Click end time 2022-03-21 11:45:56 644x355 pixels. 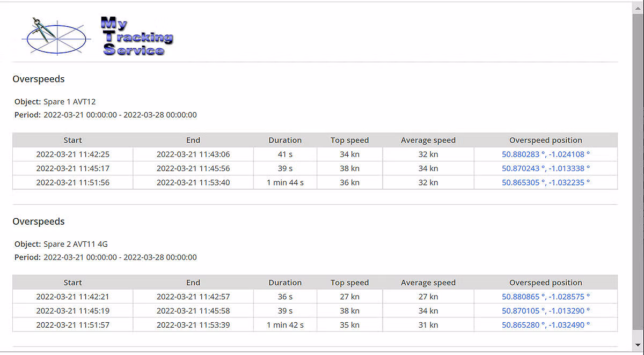point(193,168)
